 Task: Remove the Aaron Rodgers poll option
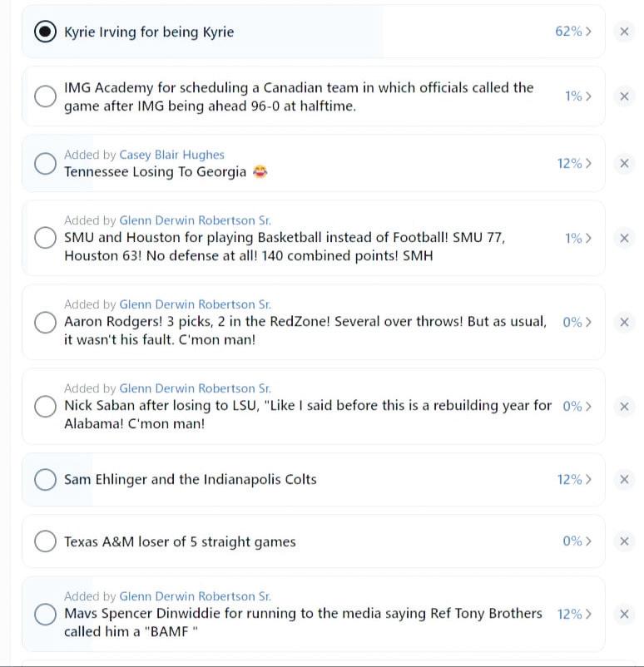[624, 322]
